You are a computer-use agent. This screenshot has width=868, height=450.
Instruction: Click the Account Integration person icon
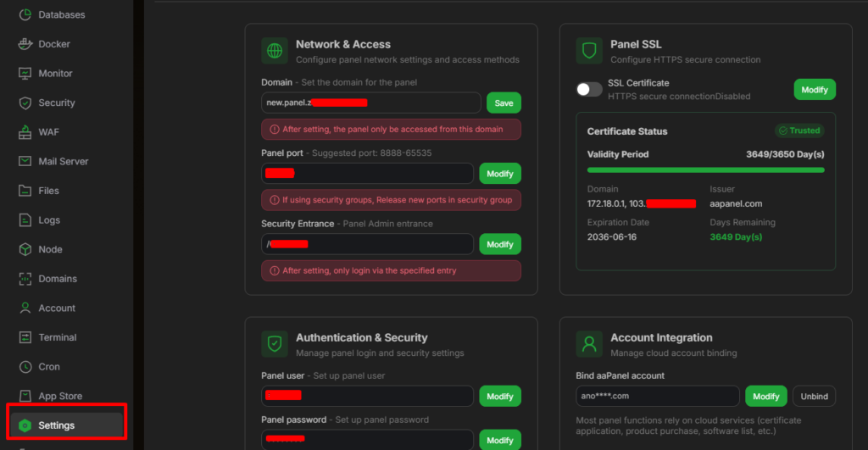(x=589, y=344)
